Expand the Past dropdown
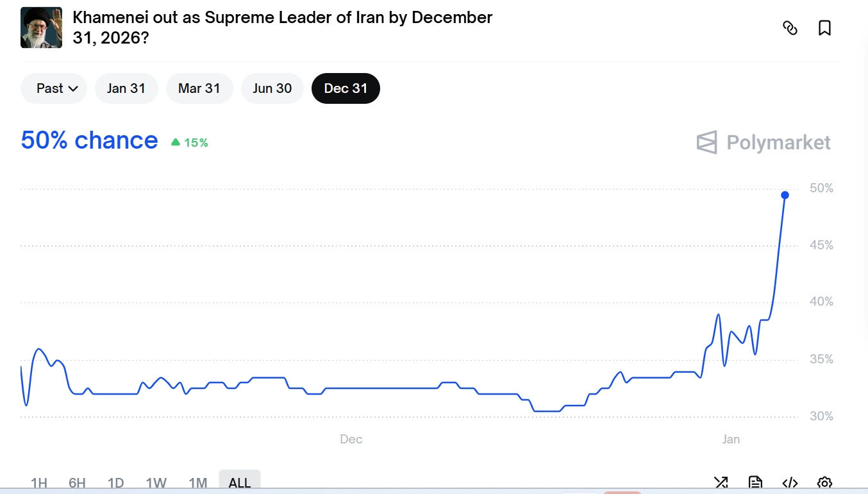Image resolution: width=868 pixels, height=494 pixels. click(x=57, y=88)
